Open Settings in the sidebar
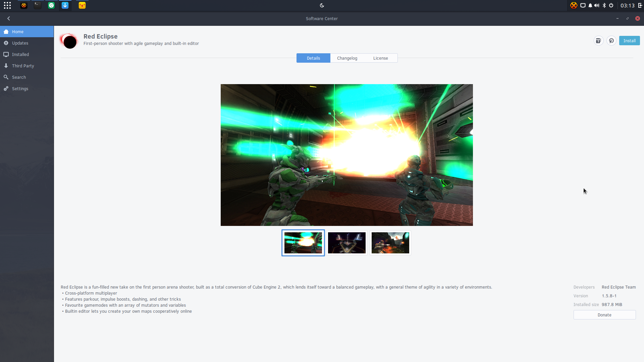The image size is (644, 362). coord(27,88)
